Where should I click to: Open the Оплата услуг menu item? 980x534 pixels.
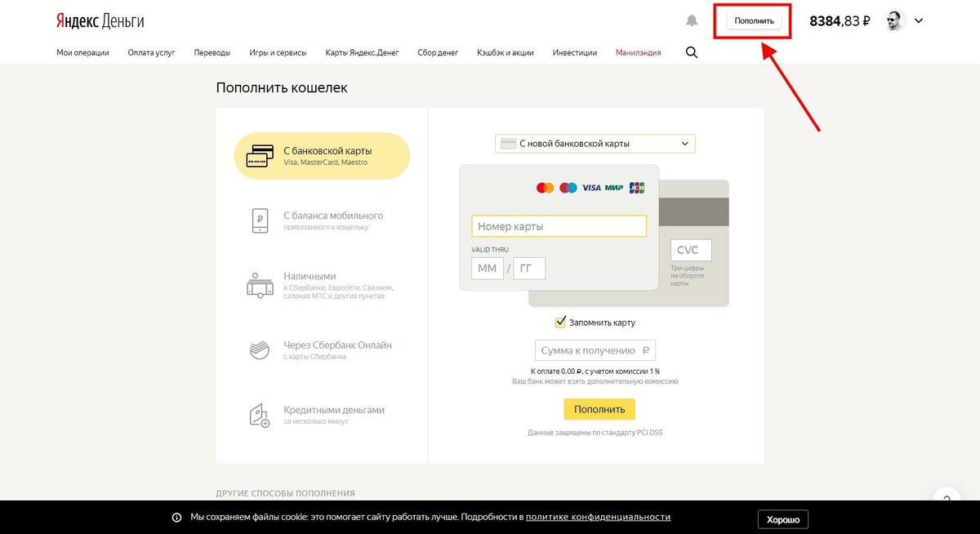[x=151, y=52]
